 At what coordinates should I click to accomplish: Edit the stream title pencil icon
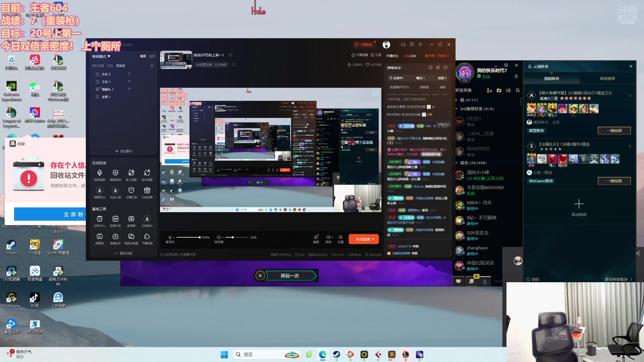230,55
